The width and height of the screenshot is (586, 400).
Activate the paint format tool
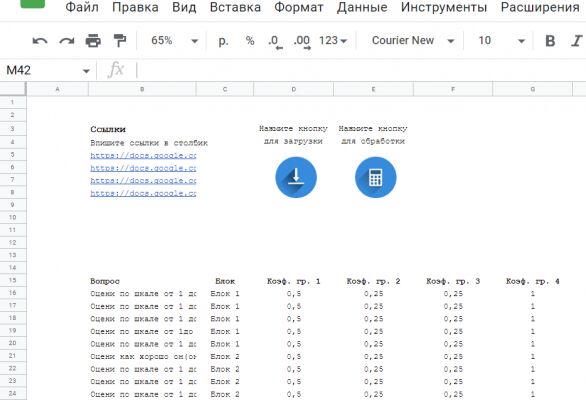pos(120,40)
